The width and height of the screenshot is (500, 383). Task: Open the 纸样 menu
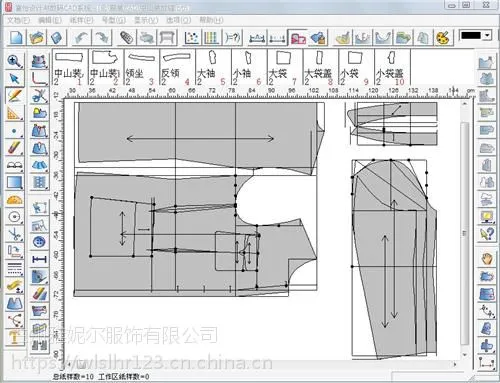[x=82, y=20]
